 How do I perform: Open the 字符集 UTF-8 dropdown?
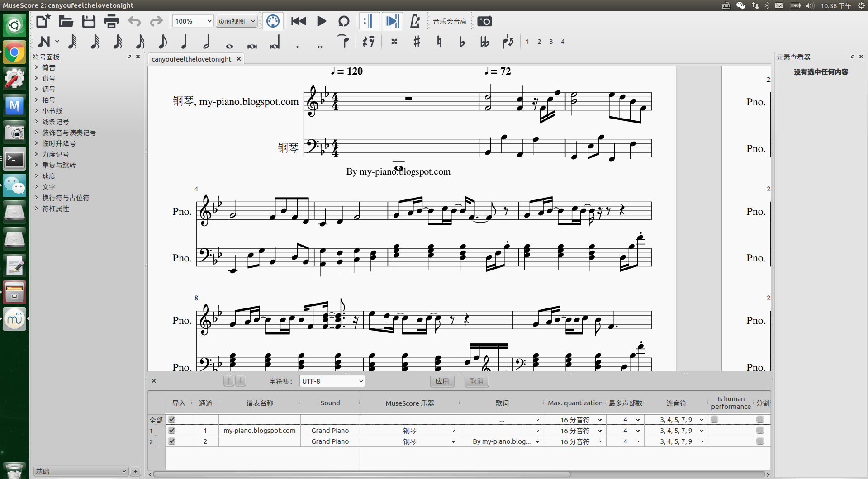click(x=332, y=381)
